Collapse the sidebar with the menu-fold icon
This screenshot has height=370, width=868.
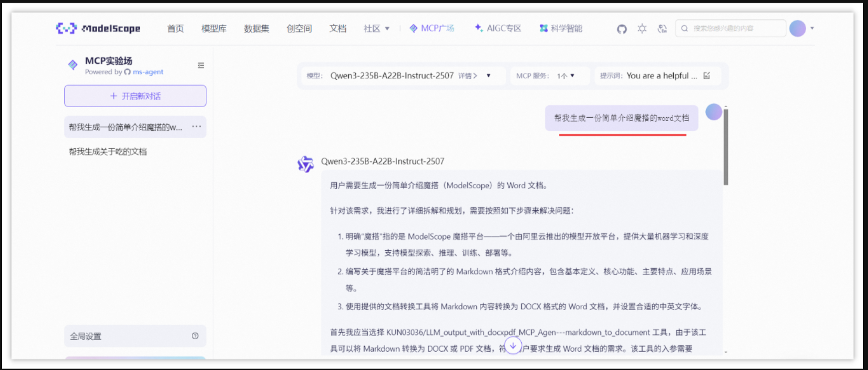click(201, 65)
